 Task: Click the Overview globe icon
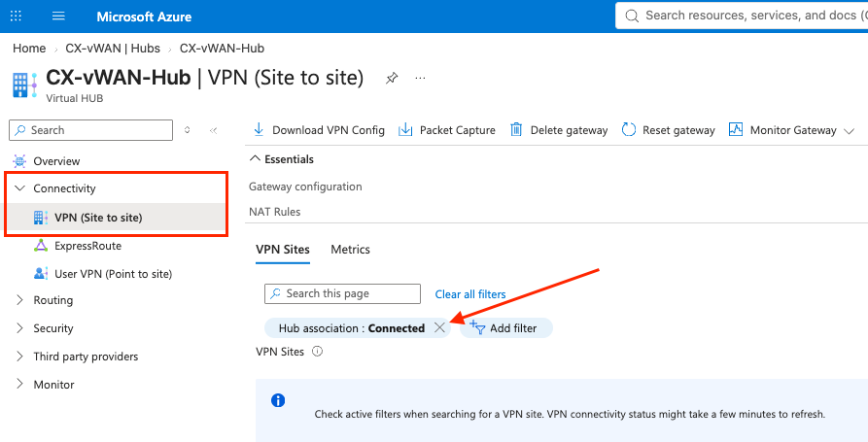[20, 161]
